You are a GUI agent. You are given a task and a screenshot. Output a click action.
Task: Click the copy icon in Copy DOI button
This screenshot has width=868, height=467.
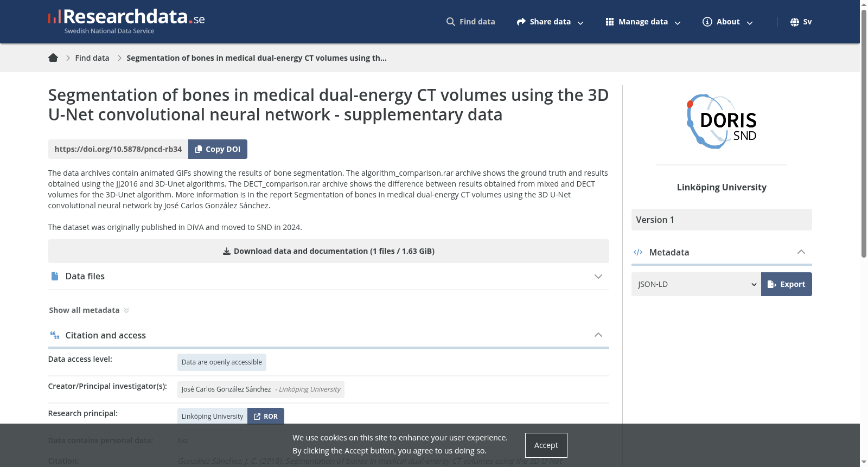[199, 149]
